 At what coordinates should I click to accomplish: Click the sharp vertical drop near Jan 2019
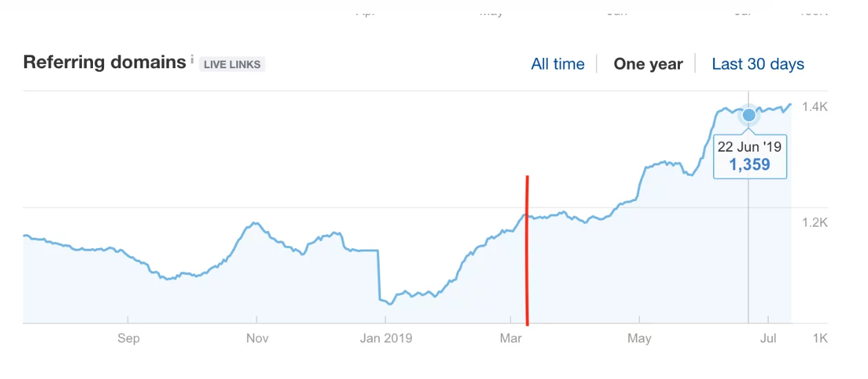[x=379, y=276]
